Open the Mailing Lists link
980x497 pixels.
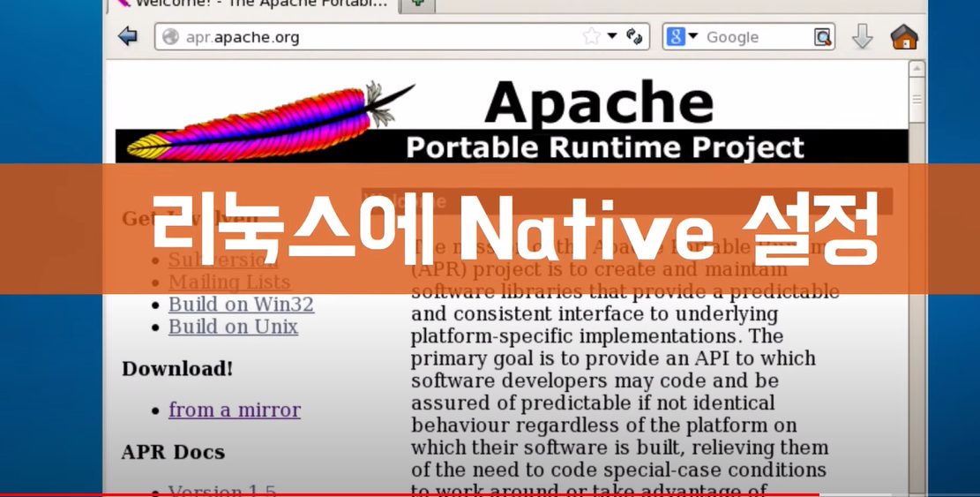229,282
